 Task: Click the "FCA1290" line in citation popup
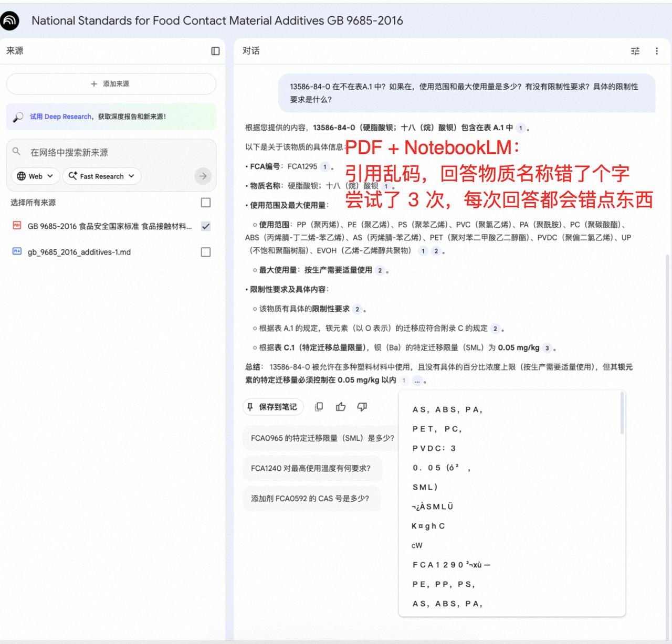pos(451,565)
